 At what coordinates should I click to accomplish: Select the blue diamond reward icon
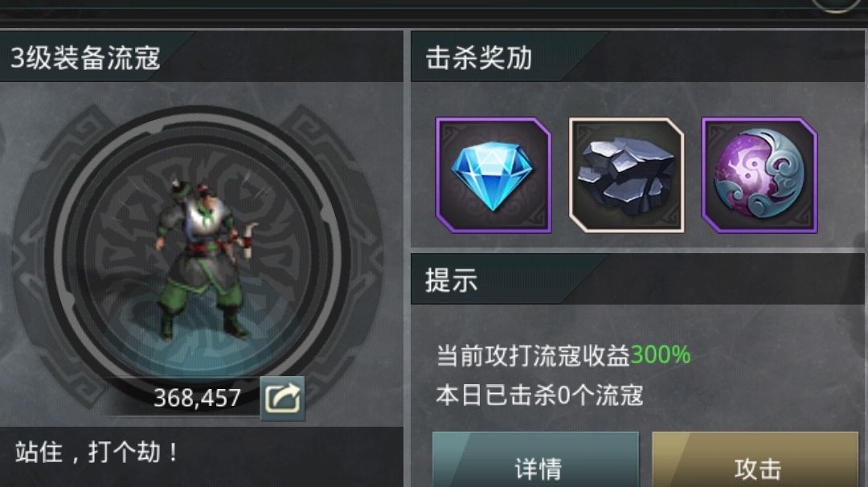[493, 175]
